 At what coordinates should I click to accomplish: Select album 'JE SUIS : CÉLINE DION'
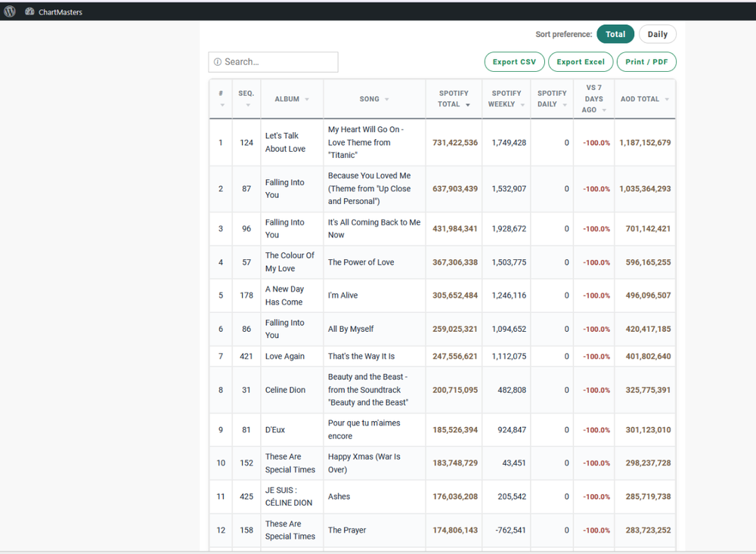[289, 496]
